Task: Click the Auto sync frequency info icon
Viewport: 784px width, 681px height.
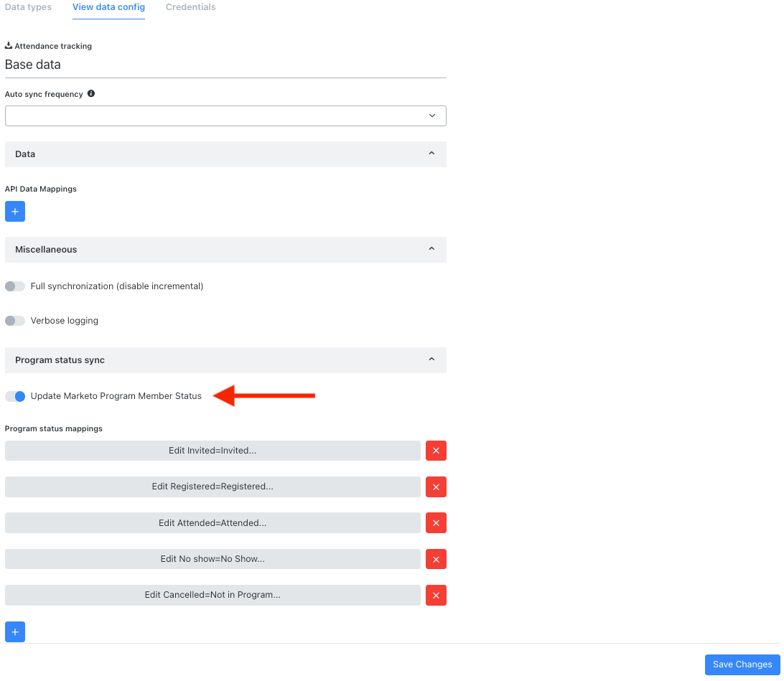Action: click(x=91, y=93)
